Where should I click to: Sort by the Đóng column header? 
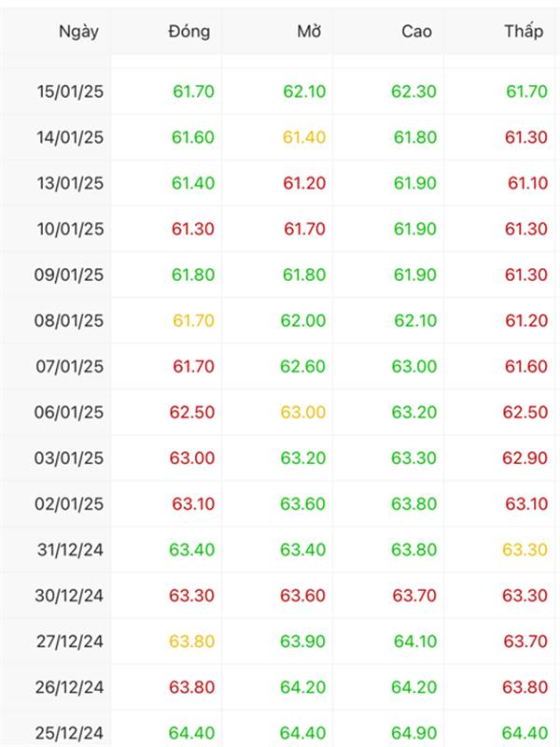(x=189, y=31)
